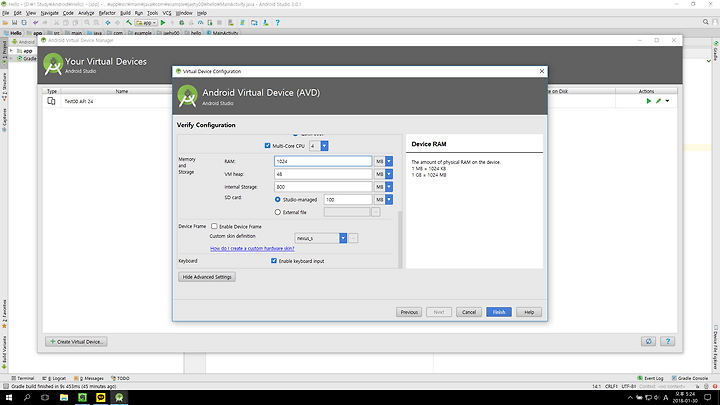Click the Help button in the AVD dialog
Screen dimensions: 720x405
click(x=529, y=312)
